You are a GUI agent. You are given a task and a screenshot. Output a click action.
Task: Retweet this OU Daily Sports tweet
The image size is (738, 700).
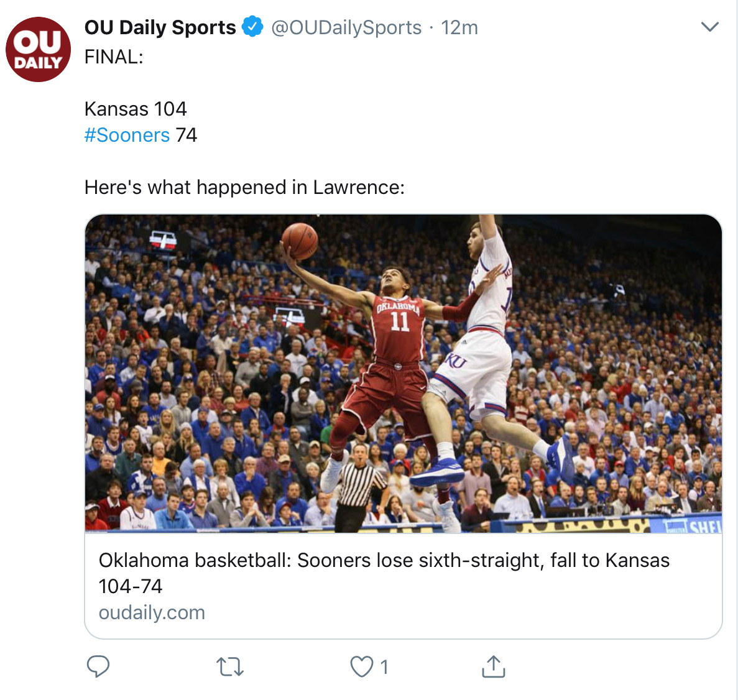click(x=230, y=667)
